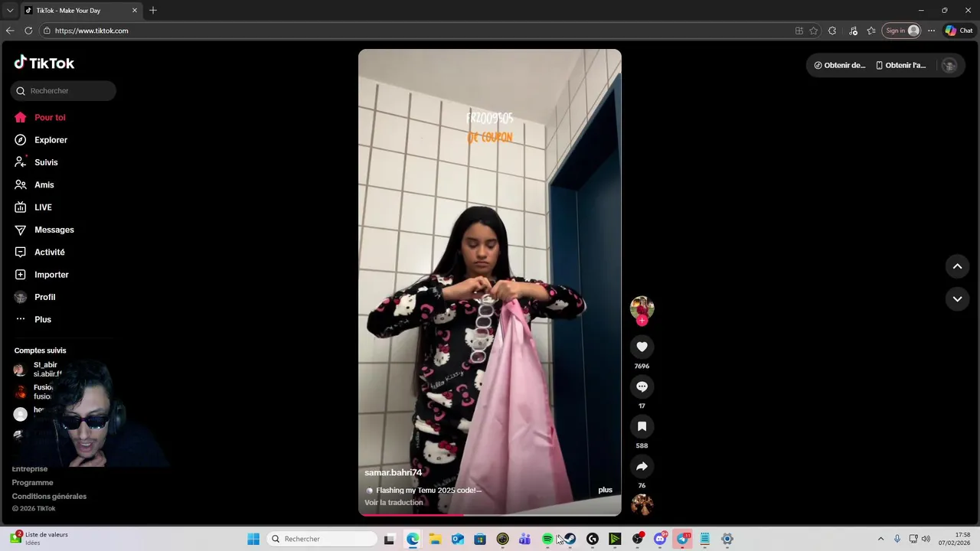Share the video with arrow icon
Viewport: 980px width, 551px height.
[642, 466]
